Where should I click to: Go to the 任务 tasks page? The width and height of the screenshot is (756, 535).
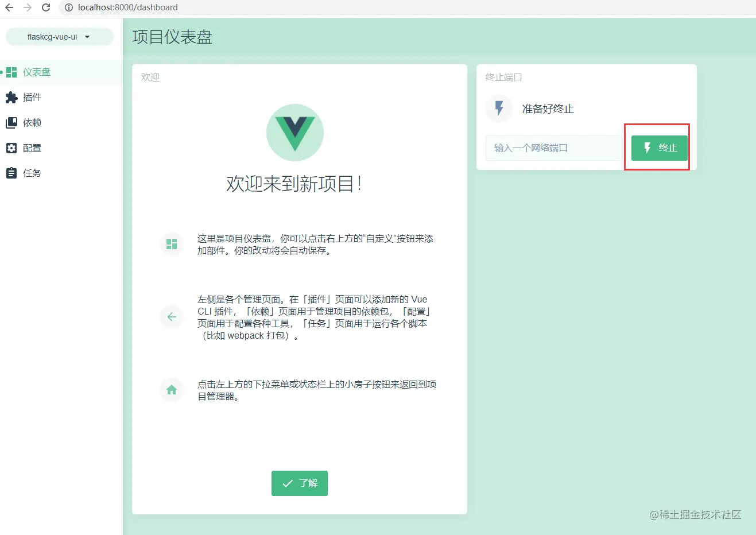pos(61,173)
